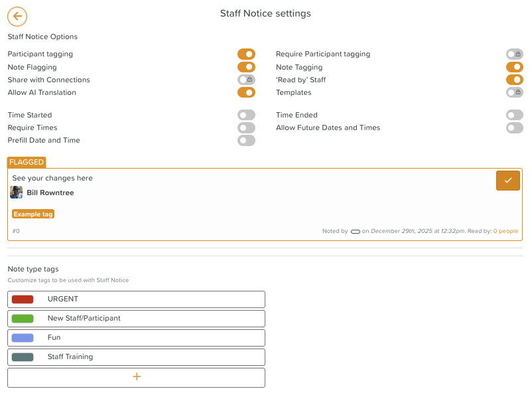Select the FLAGGED label on the note
Viewport: 532px width, 395px height.
[27, 162]
